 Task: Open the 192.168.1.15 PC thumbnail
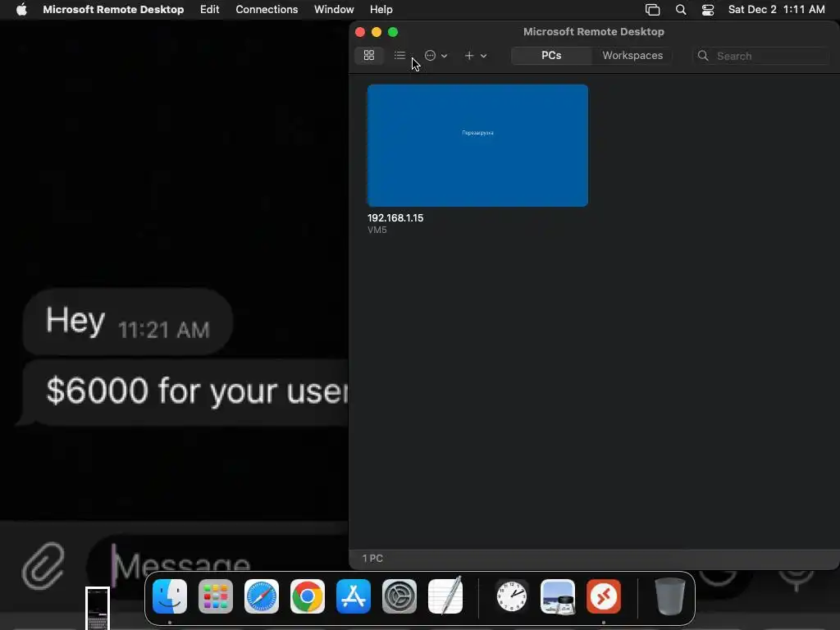[477, 145]
